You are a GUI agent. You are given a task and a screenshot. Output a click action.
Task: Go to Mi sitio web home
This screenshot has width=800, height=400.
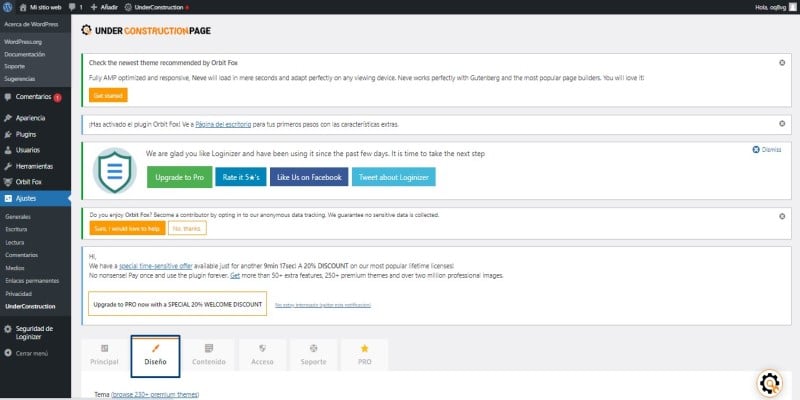(40, 7)
